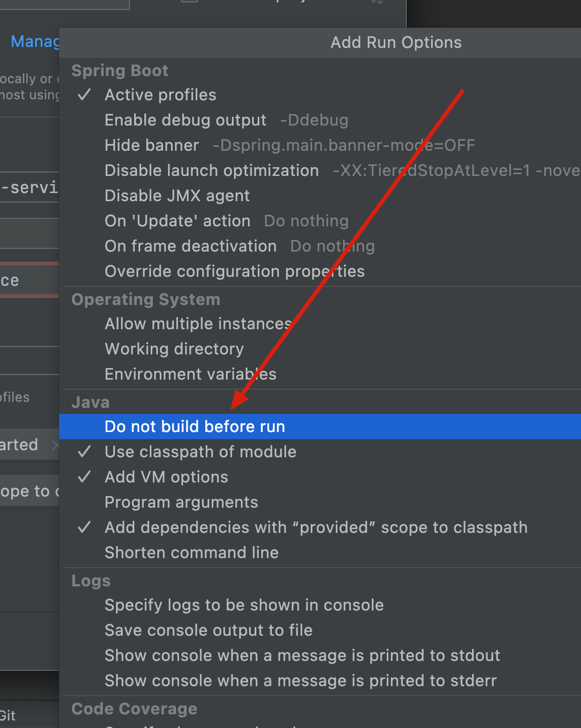Remove the 'arted' option tag with its X
Screen dimensions: 581x728
tap(55, 445)
